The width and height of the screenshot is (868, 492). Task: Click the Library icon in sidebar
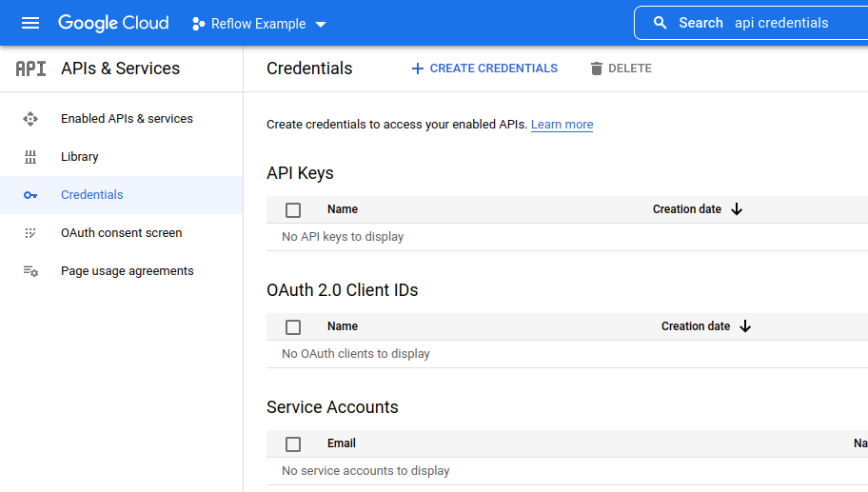click(x=30, y=157)
